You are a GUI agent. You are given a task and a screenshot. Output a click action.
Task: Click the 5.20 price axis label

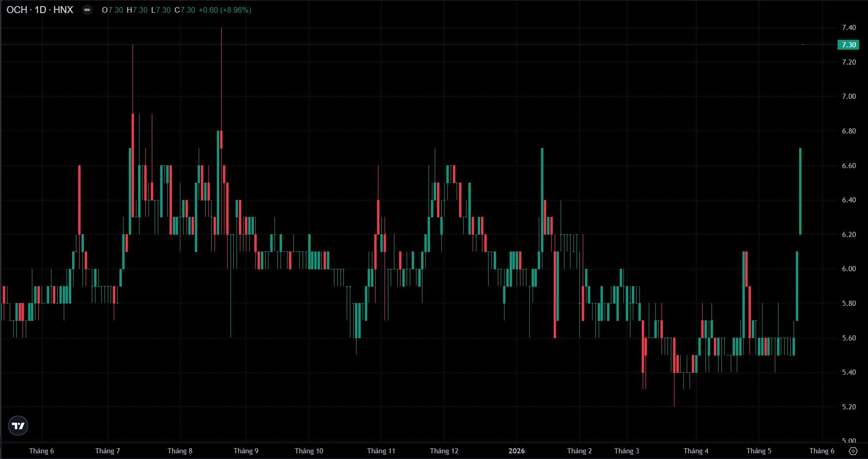(849, 407)
